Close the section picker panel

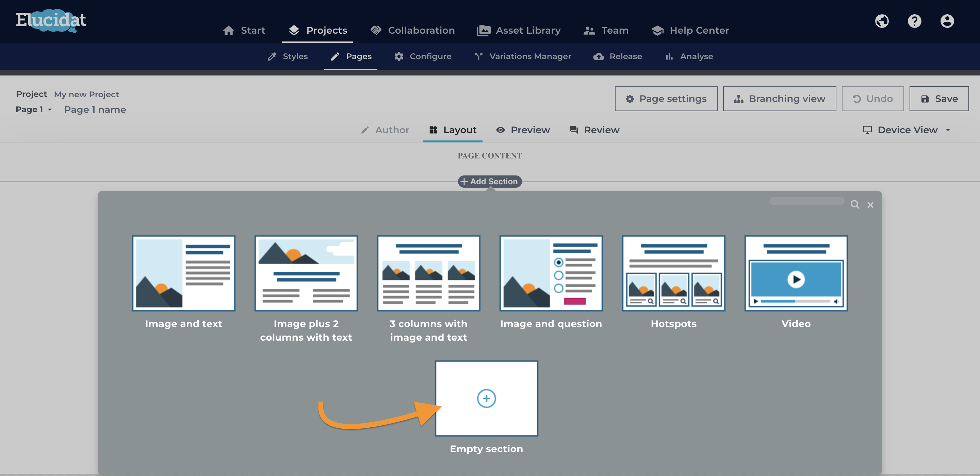pyautogui.click(x=870, y=205)
